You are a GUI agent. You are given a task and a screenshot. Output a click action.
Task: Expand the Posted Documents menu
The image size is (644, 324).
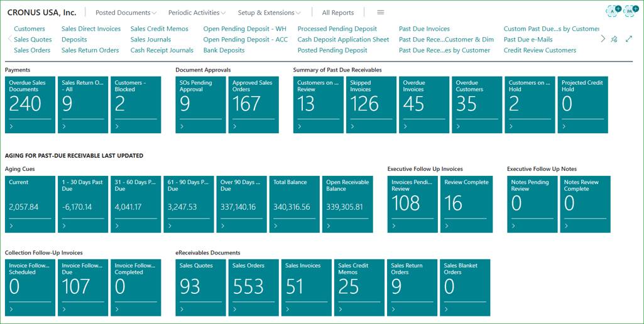126,13
